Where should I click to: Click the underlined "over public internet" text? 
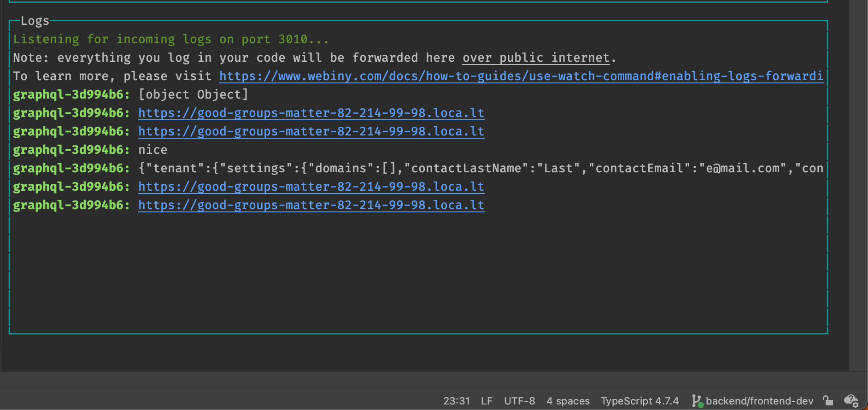point(536,58)
